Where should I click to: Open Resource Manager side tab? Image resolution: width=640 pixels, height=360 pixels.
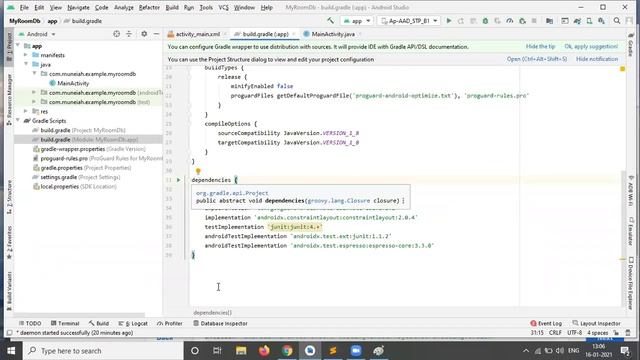point(9,99)
